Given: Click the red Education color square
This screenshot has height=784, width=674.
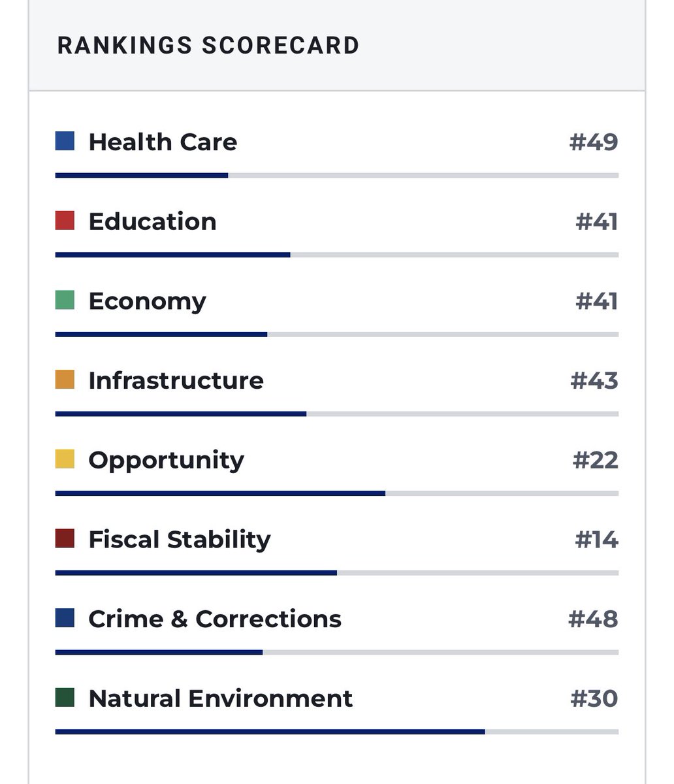Looking at the screenshot, I should pyautogui.click(x=65, y=221).
